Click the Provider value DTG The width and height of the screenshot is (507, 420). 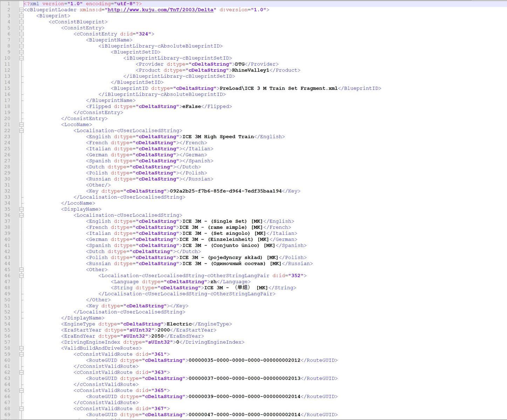click(240, 64)
